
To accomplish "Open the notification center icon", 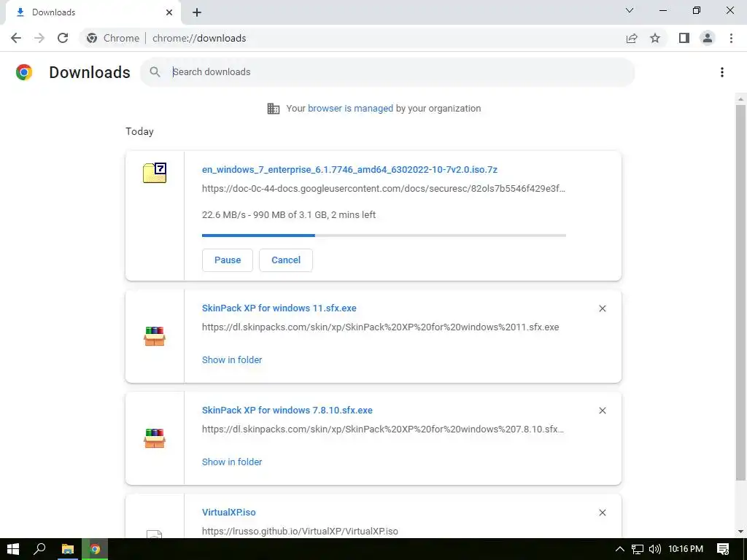I will 723,549.
